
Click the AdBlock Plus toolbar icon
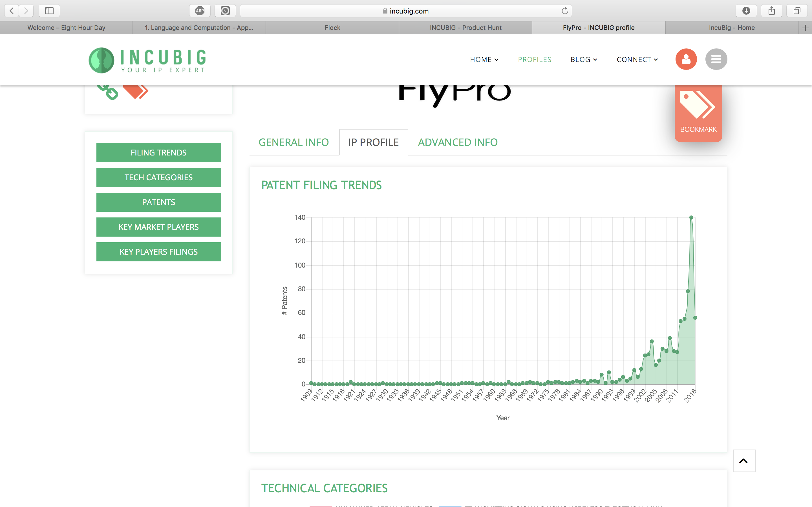(x=200, y=11)
